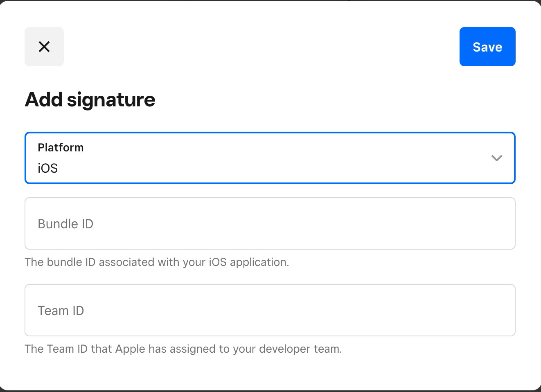This screenshot has width=541, height=392.
Task: Click the Team ID placeholder text
Action: (61, 311)
